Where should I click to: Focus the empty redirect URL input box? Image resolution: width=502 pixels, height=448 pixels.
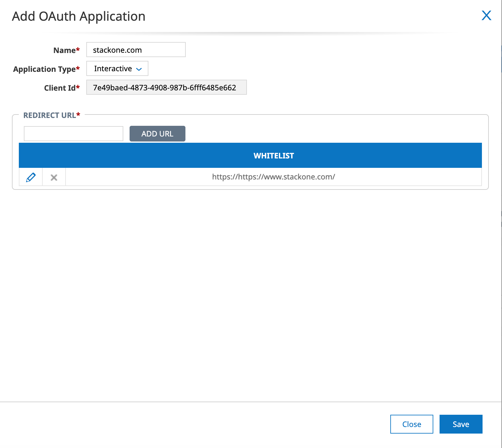[73, 134]
